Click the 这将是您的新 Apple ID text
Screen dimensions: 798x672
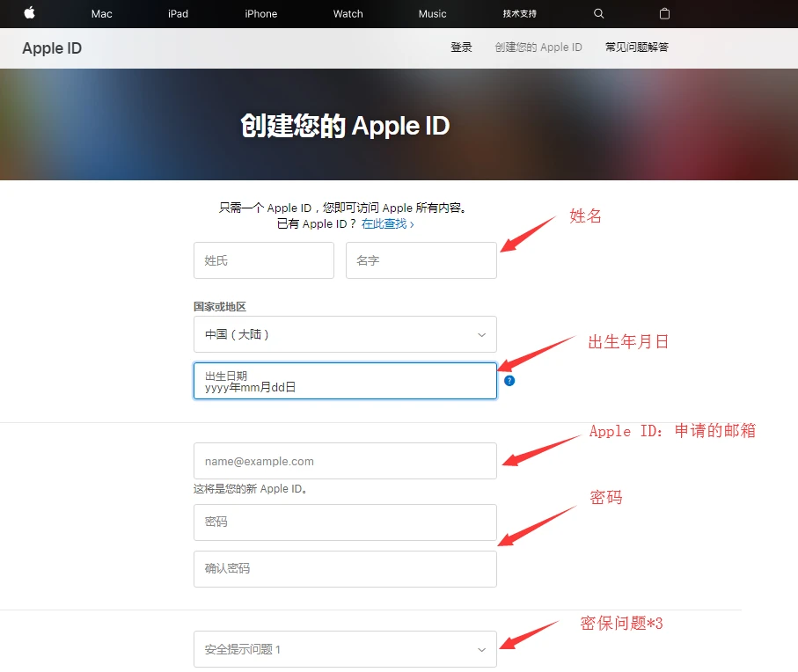tap(250, 489)
